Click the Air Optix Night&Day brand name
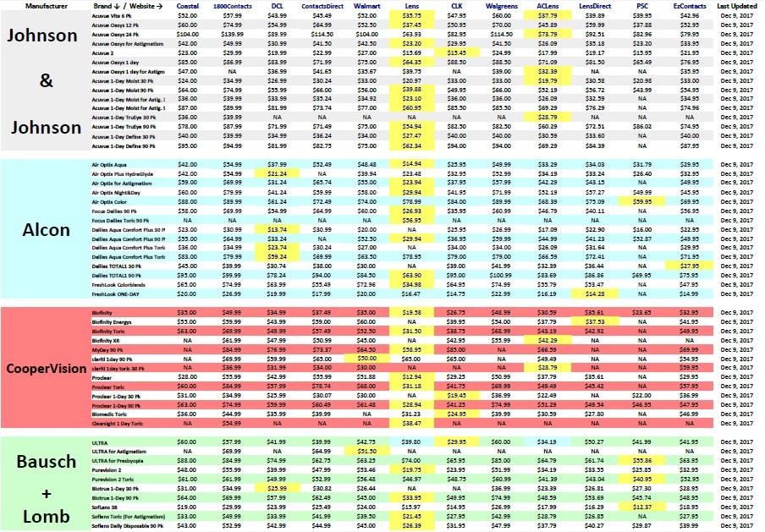765x532 pixels. (x=116, y=193)
